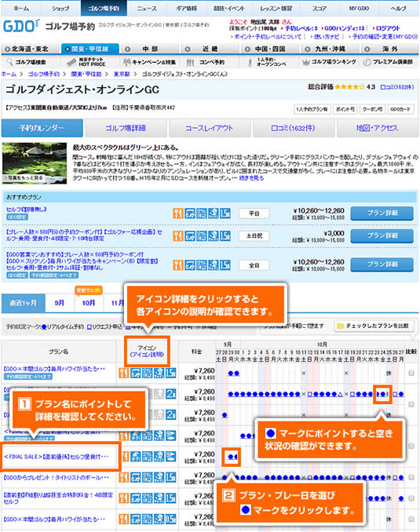Switch to the コースレイアウト tab
The width and height of the screenshot is (420, 532).
coord(209,128)
